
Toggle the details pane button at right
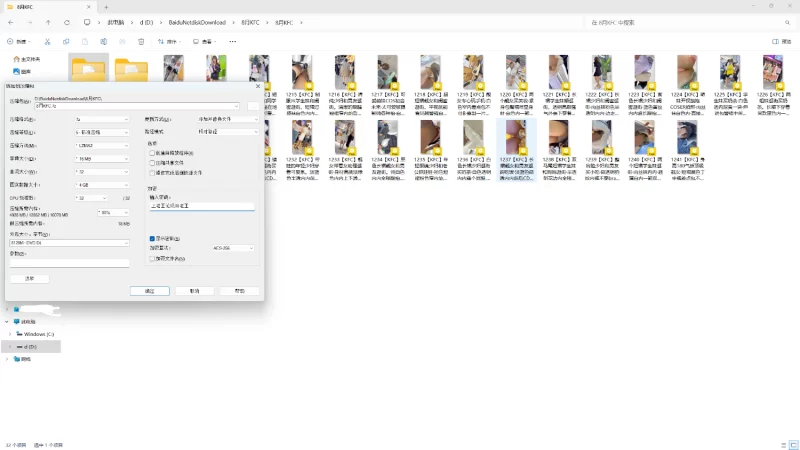click(781, 41)
